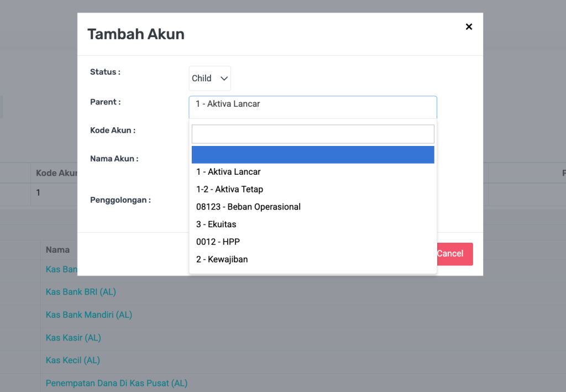This screenshot has height=392, width=566.
Task: Open the Kas Bank Mandiri (AL) link
Action: coord(89,315)
